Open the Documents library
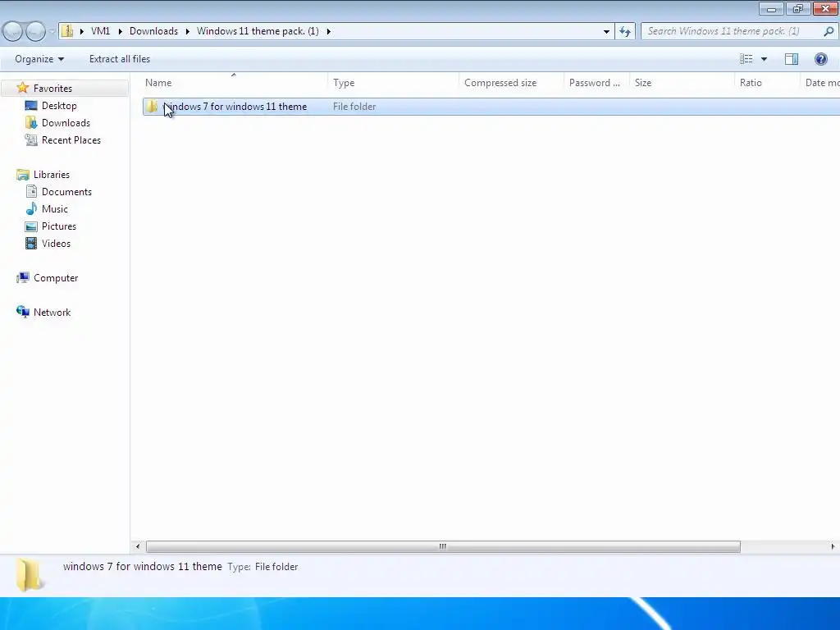This screenshot has width=840, height=630. coord(66,192)
